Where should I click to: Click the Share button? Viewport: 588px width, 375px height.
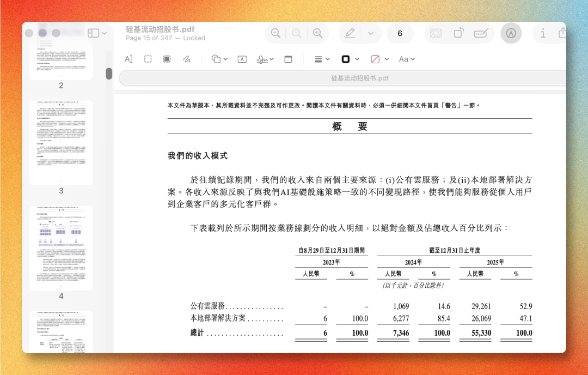point(562,33)
